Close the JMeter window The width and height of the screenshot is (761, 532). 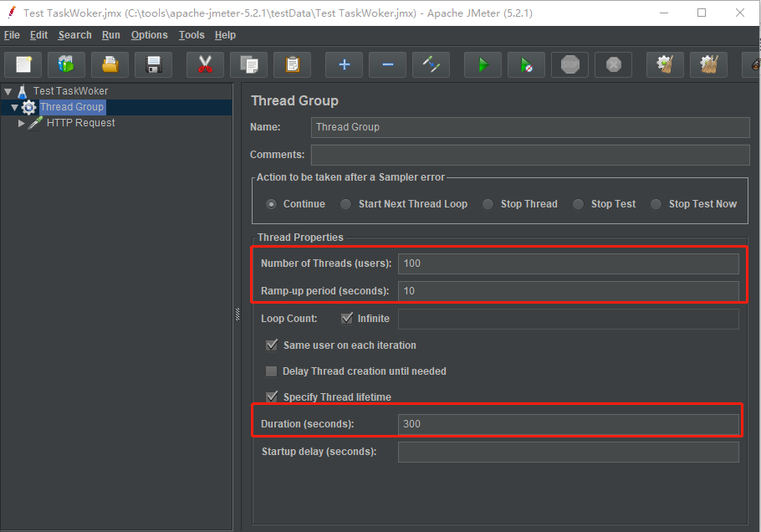coord(739,13)
